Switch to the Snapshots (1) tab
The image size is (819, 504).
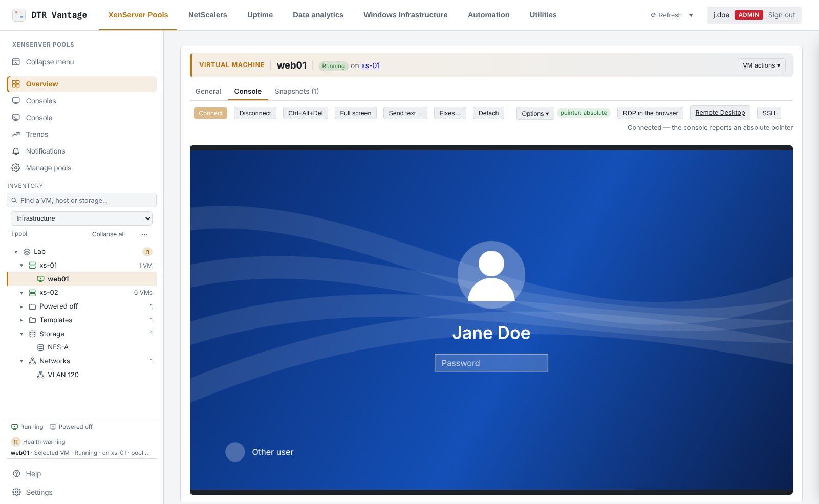point(297,91)
